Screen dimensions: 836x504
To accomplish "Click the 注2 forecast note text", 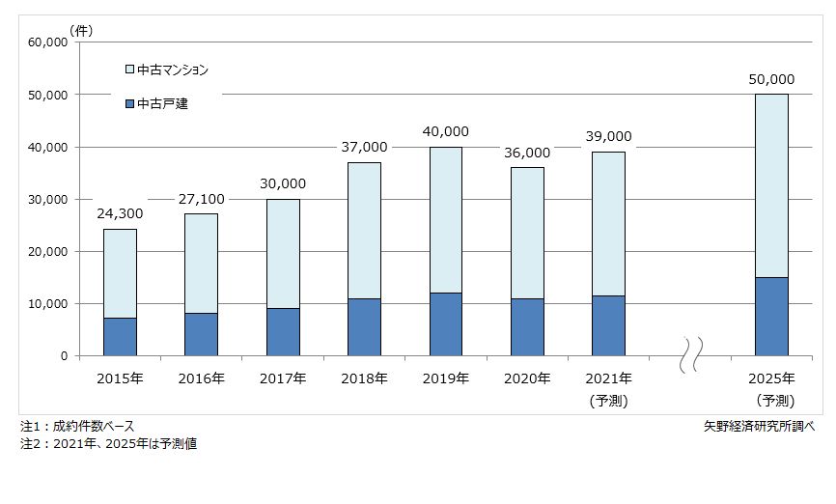I will (108, 443).
